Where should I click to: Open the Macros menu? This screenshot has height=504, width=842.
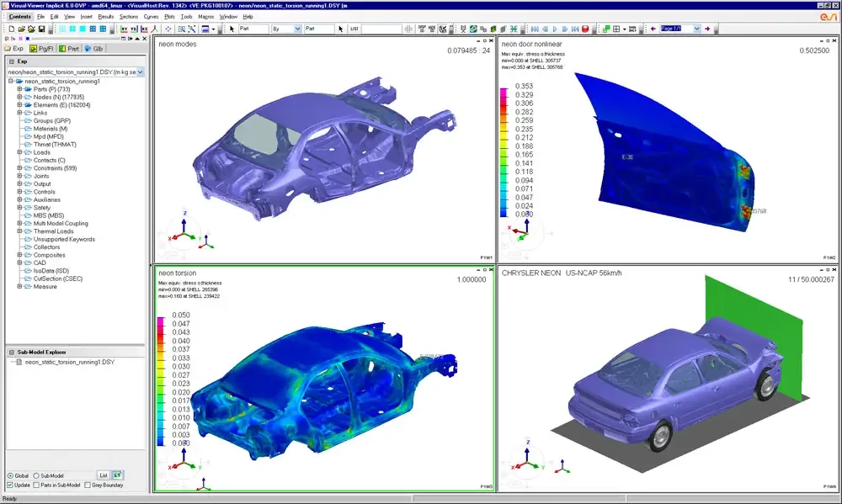click(205, 17)
